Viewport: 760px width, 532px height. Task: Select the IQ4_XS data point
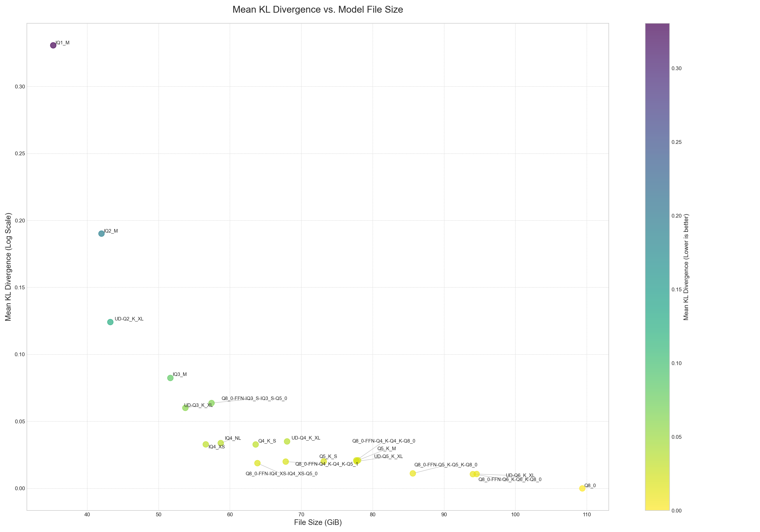[x=205, y=444]
